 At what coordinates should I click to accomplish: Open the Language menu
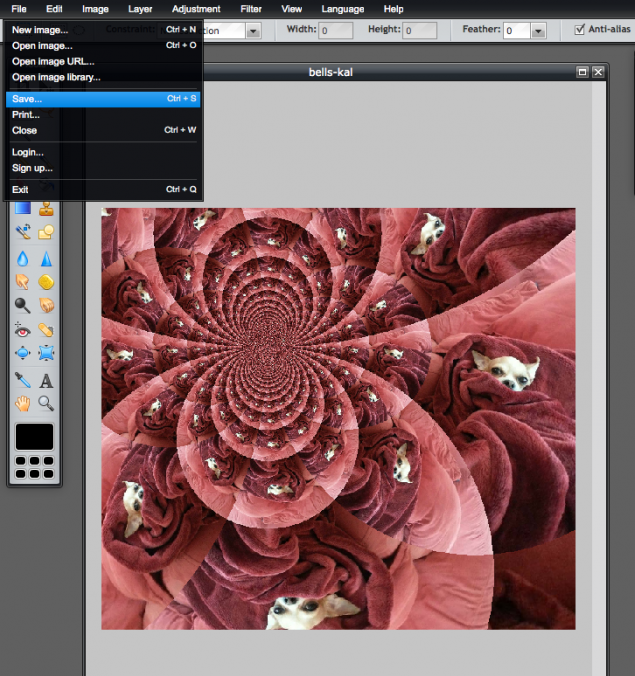tap(343, 9)
